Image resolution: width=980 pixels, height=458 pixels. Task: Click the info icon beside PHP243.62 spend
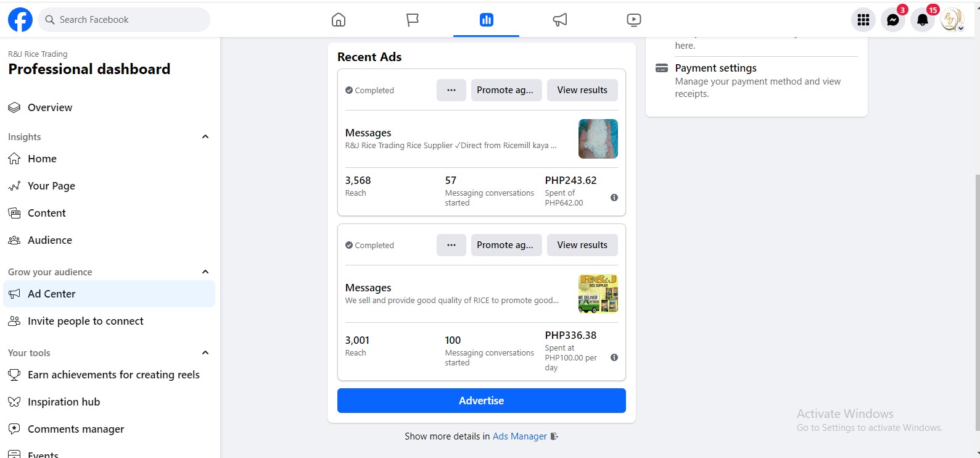pyautogui.click(x=614, y=198)
